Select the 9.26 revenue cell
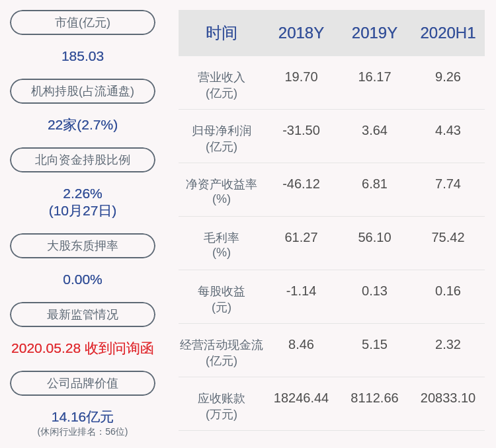The width and height of the screenshot is (496, 448). coord(448,77)
